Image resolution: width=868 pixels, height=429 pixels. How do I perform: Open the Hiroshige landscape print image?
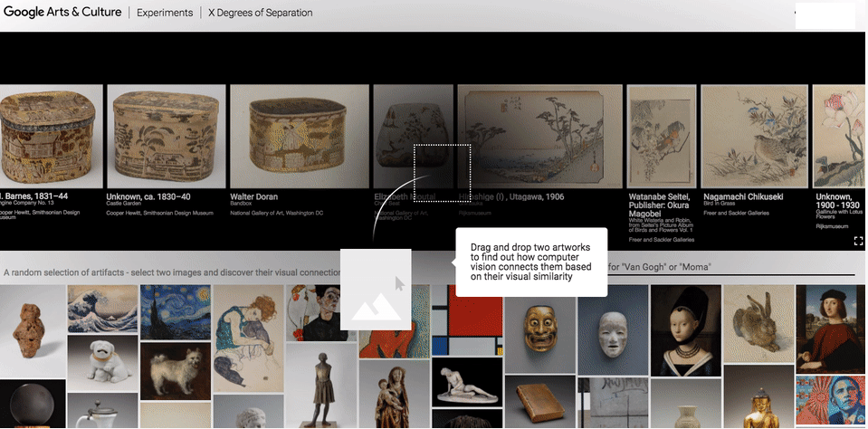tap(539, 136)
